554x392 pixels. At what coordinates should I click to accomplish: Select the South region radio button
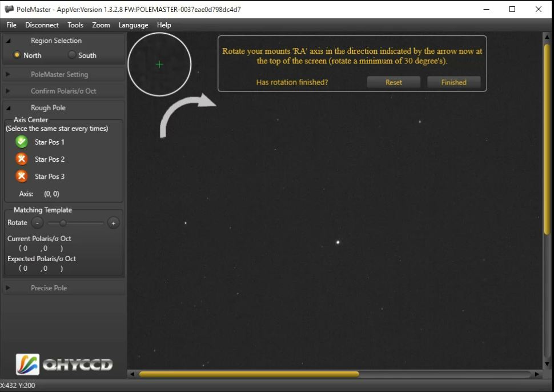72,55
